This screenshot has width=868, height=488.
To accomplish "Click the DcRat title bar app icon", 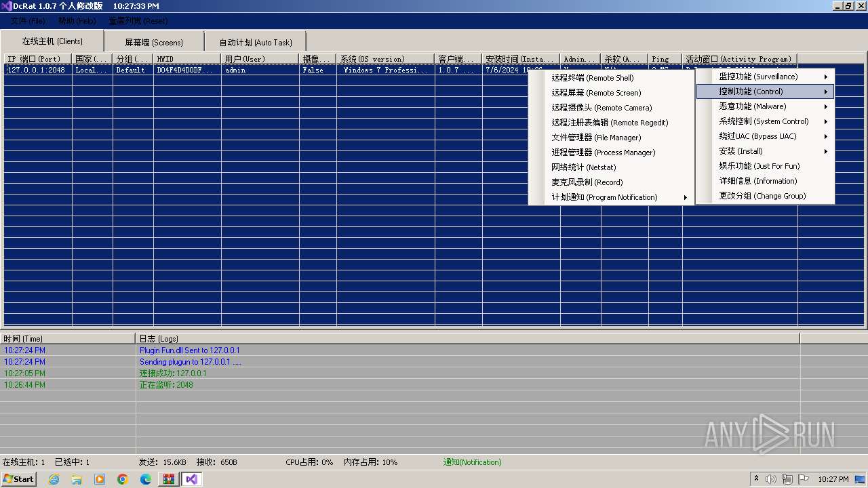I will pyautogui.click(x=7, y=6).
